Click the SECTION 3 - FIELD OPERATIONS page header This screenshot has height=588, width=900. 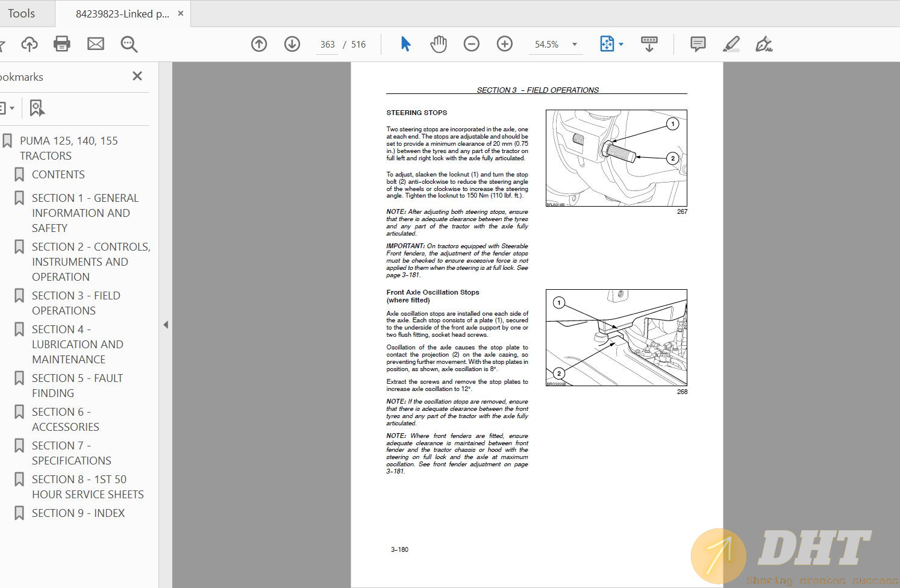[537, 90]
